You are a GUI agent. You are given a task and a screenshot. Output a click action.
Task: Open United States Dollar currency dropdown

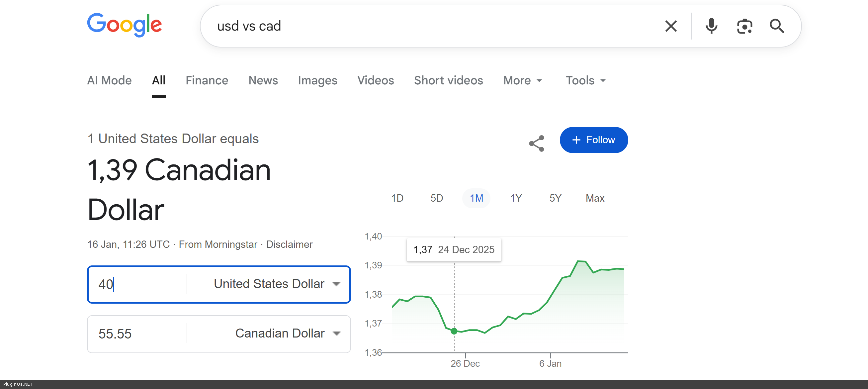click(276, 284)
